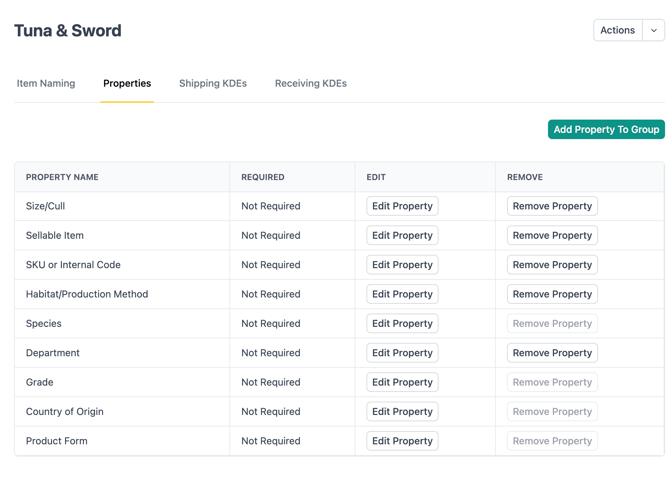Screen dimensions: 670x502
Task: Remove the Habitat/Production Method property
Action: click(x=552, y=295)
